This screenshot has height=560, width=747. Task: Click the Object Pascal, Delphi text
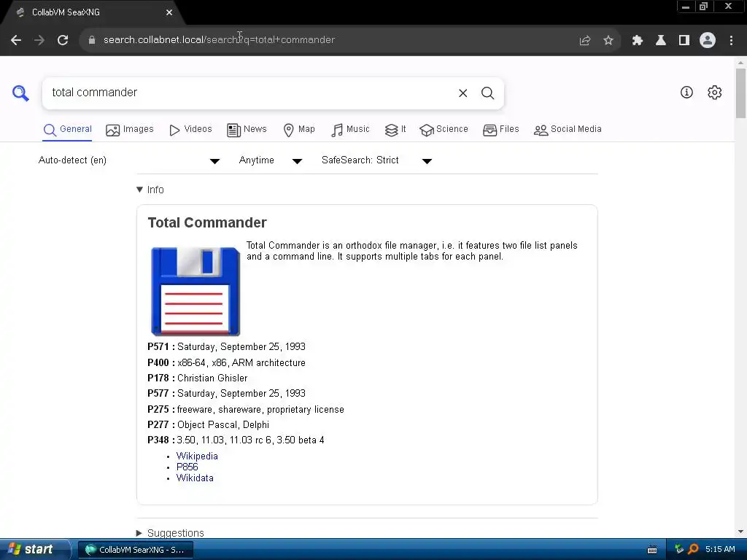pyautogui.click(x=223, y=425)
